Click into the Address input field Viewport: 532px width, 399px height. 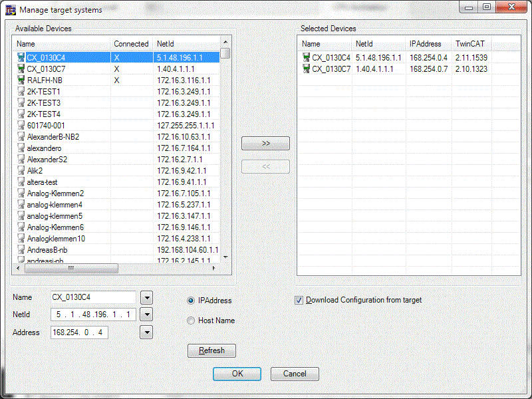point(79,332)
